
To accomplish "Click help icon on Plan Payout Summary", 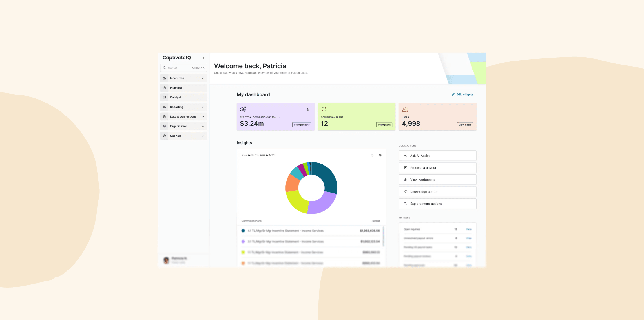I will pos(372,155).
